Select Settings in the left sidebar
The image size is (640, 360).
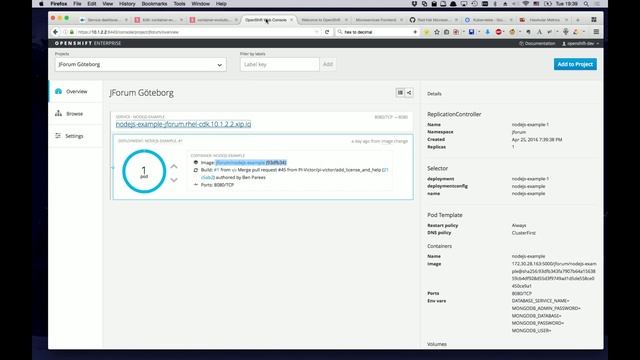(76, 136)
